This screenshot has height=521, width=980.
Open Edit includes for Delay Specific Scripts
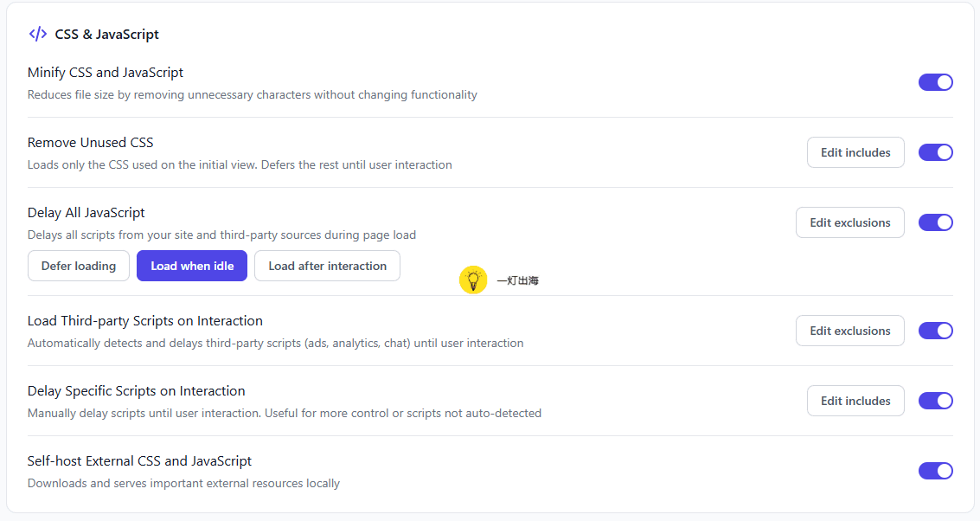(x=855, y=401)
